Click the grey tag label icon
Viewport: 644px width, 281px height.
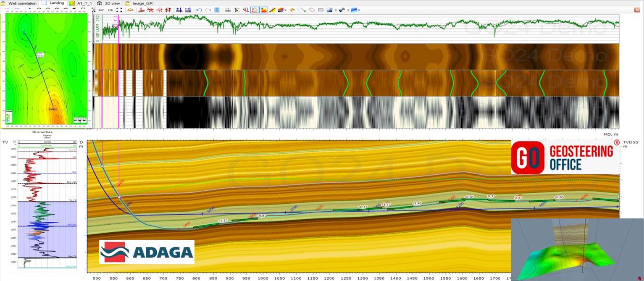[312, 10]
